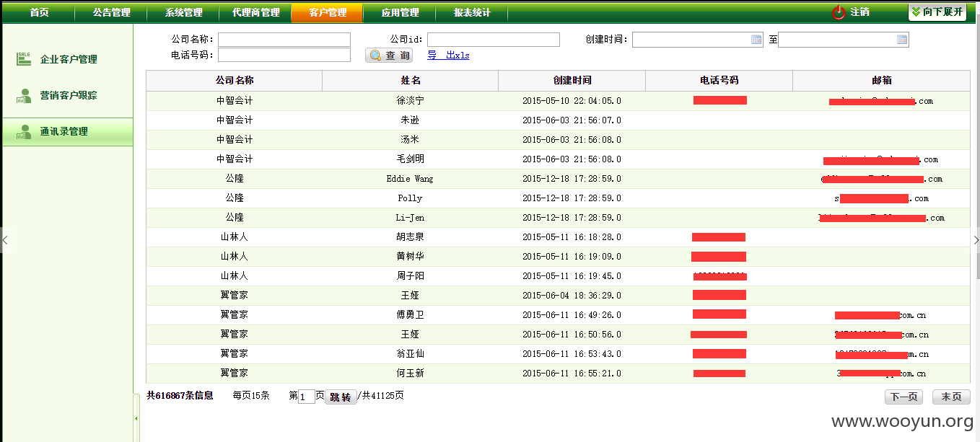This screenshot has height=442, width=980.
Task: Click the 导出xls export link
Action: (x=448, y=56)
